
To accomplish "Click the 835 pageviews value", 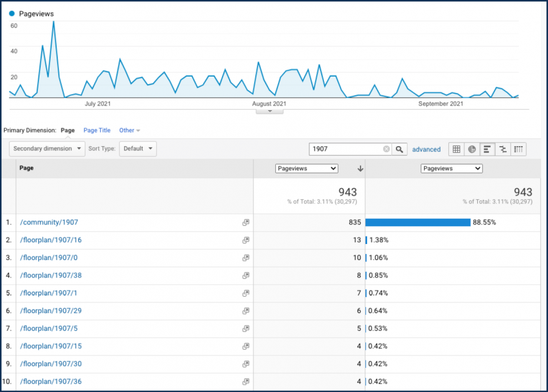I will pyautogui.click(x=355, y=222).
